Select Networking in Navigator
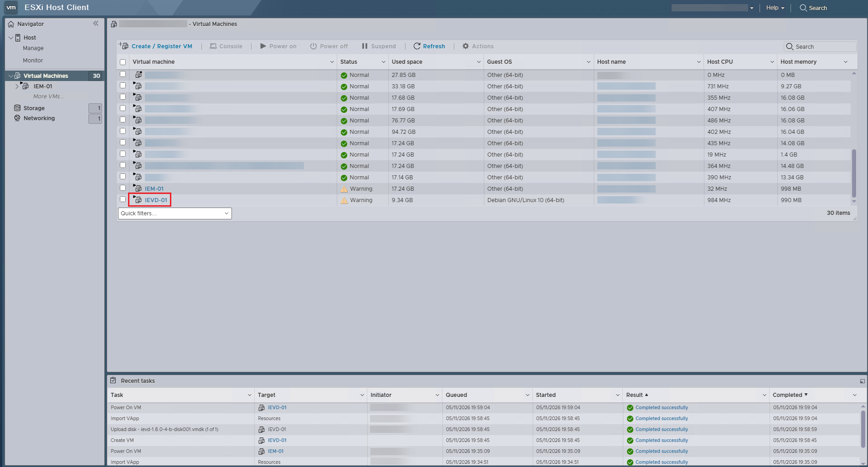The image size is (868, 467). [39, 118]
